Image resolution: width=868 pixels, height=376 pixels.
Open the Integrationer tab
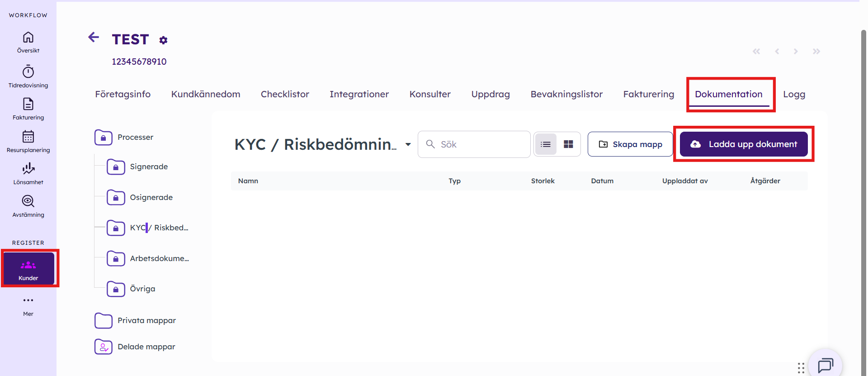(359, 94)
